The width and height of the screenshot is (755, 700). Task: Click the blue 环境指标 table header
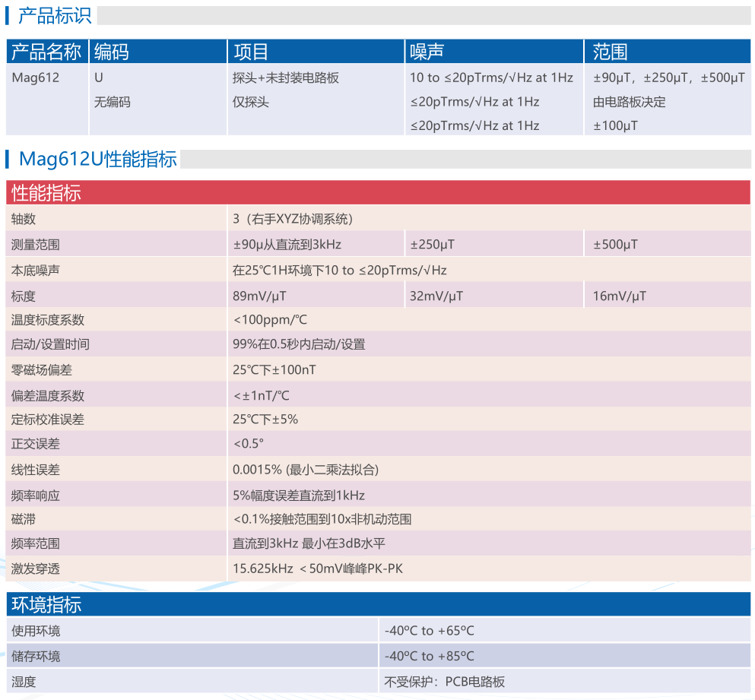[x=379, y=604]
